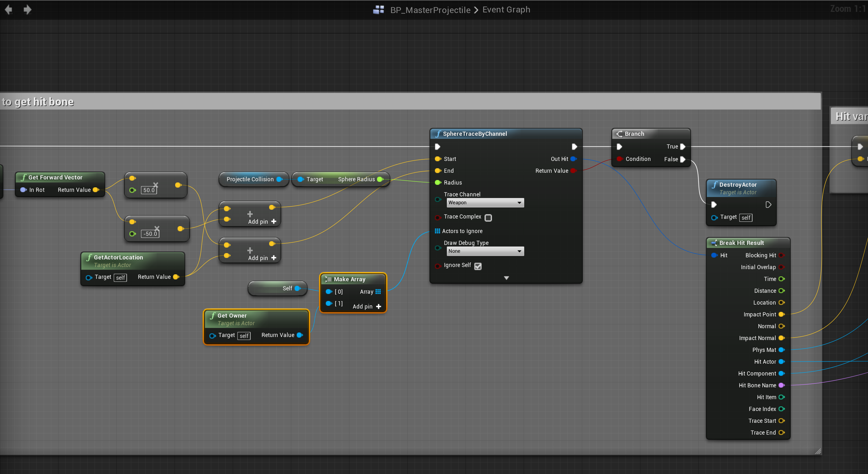Click the Break Hit Result header icon
Screen dimensions: 868x474
[713, 243]
